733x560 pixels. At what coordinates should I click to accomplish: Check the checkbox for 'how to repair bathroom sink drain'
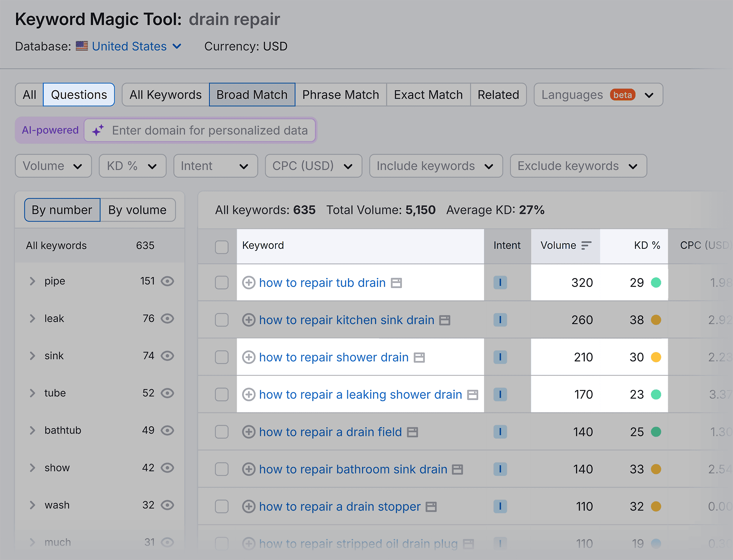pyautogui.click(x=221, y=469)
